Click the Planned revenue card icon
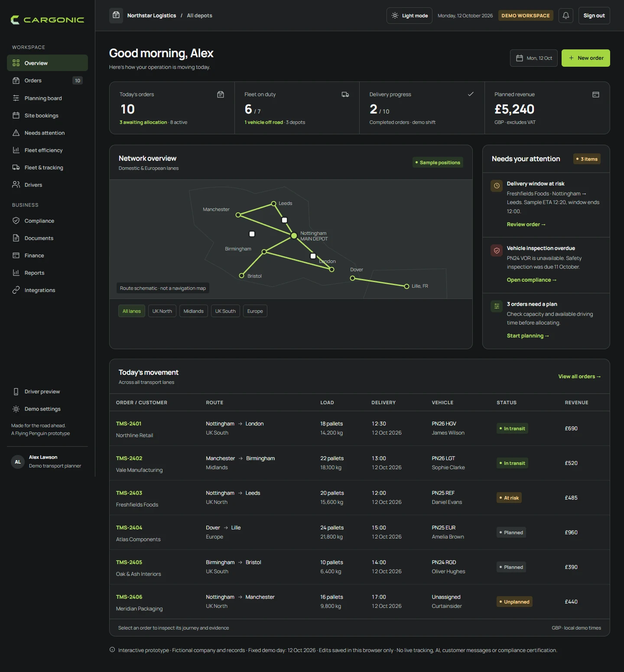 coord(596,94)
